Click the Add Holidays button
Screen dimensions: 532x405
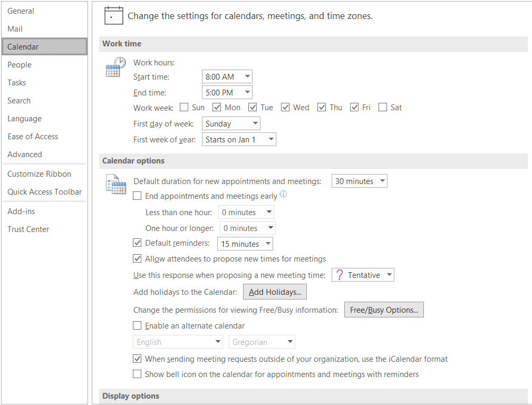[x=275, y=292]
